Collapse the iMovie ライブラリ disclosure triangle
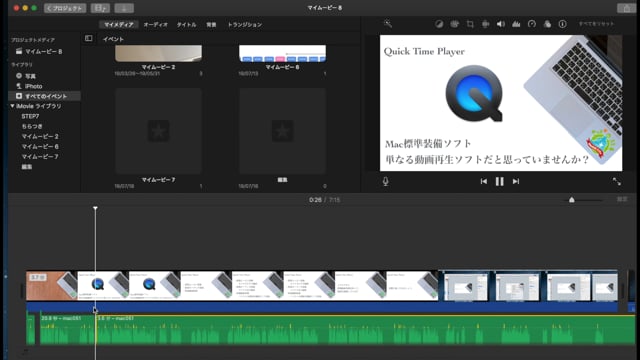The image size is (640, 360). [x=12, y=106]
